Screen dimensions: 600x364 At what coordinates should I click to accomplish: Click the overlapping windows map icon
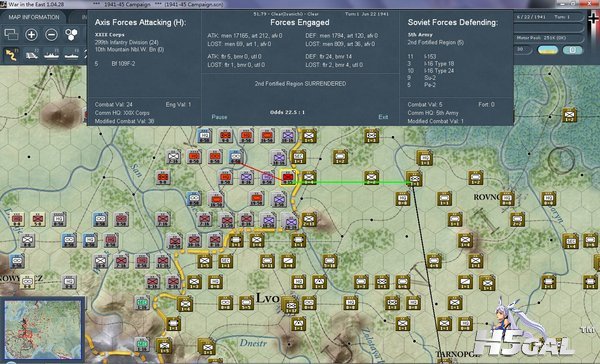11,34
